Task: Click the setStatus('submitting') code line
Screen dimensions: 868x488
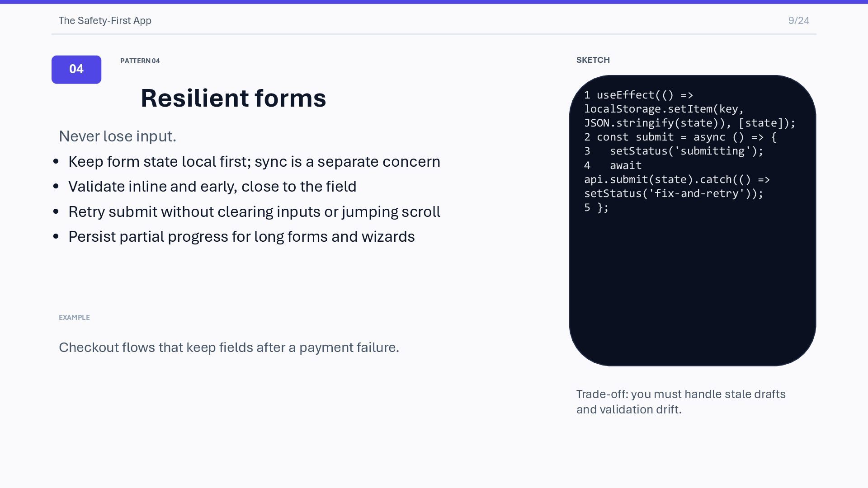Action: pyautogui.click(x=686, y=151)
